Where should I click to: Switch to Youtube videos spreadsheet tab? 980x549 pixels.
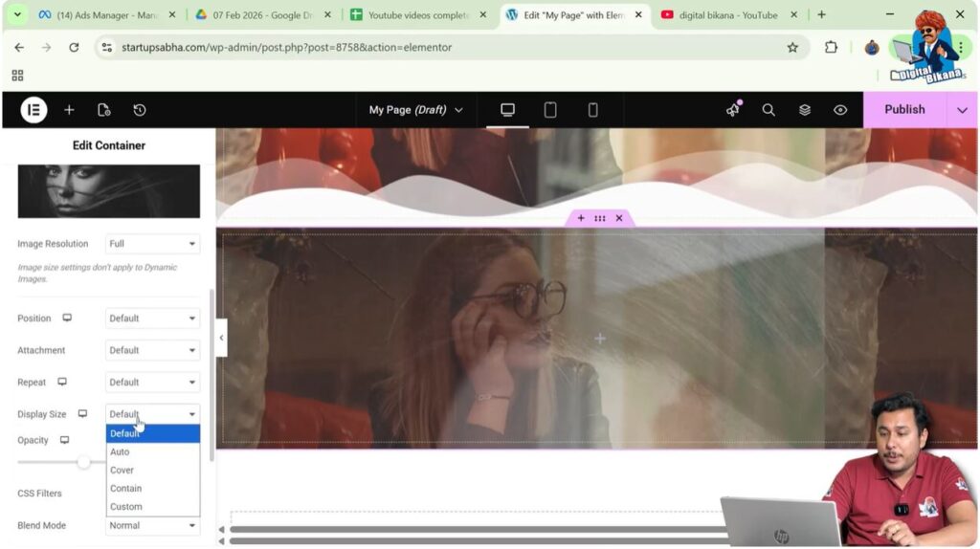tap(417, 15)
